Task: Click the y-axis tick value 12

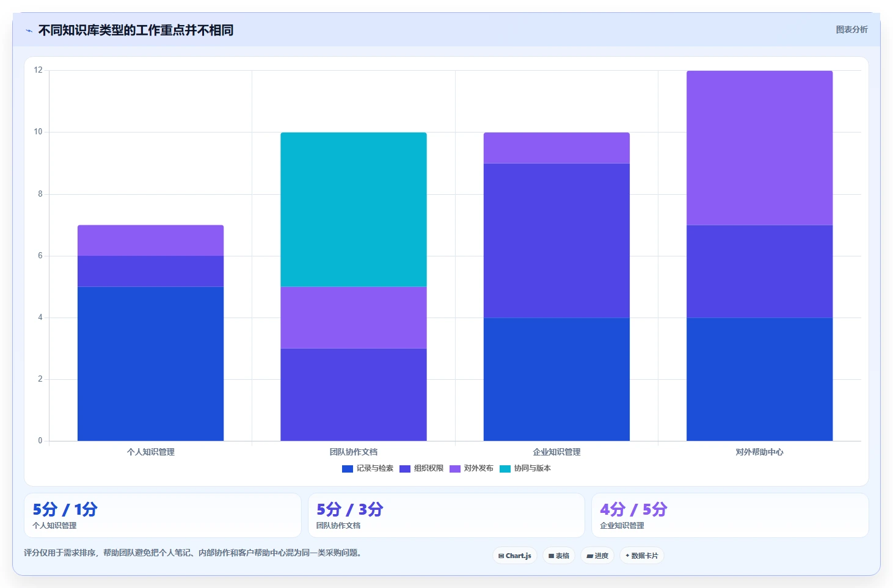Action: [38, 70]
